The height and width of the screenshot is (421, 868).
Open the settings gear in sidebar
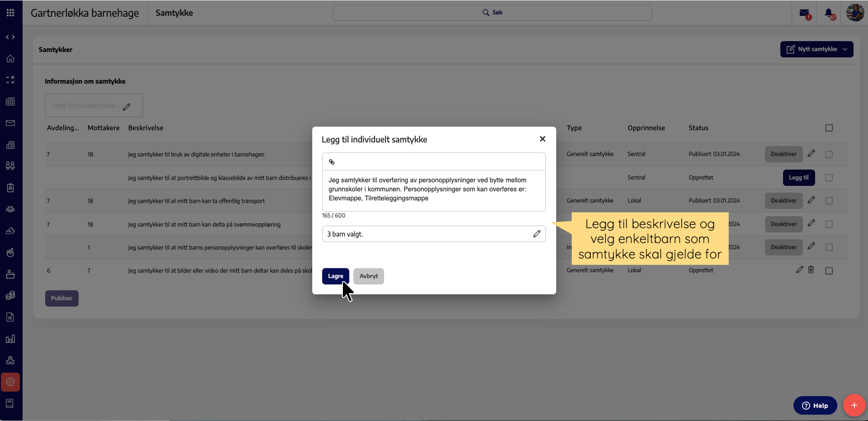[10, 382]
